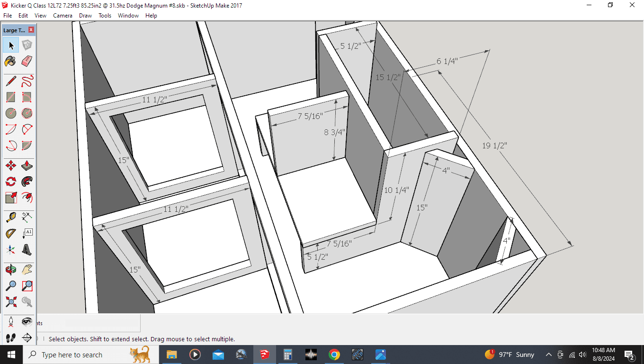Pick the Offset tool
The width and height of the screenshot is (644, 364).
[x=27, y=198]
